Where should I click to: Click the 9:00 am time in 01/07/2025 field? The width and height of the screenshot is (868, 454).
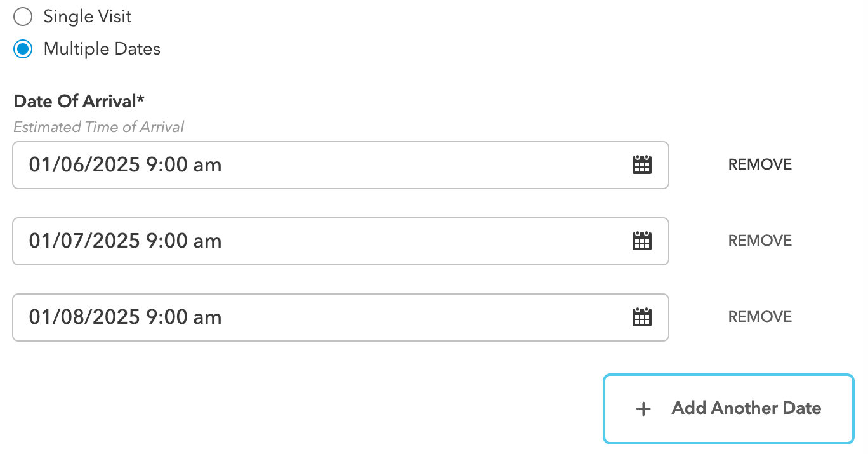pos(184,241)
